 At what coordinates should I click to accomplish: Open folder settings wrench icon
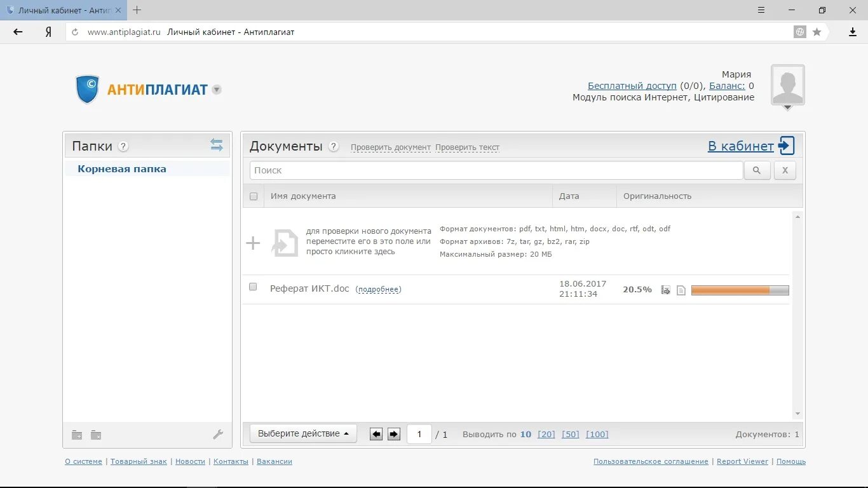point(218,435)
